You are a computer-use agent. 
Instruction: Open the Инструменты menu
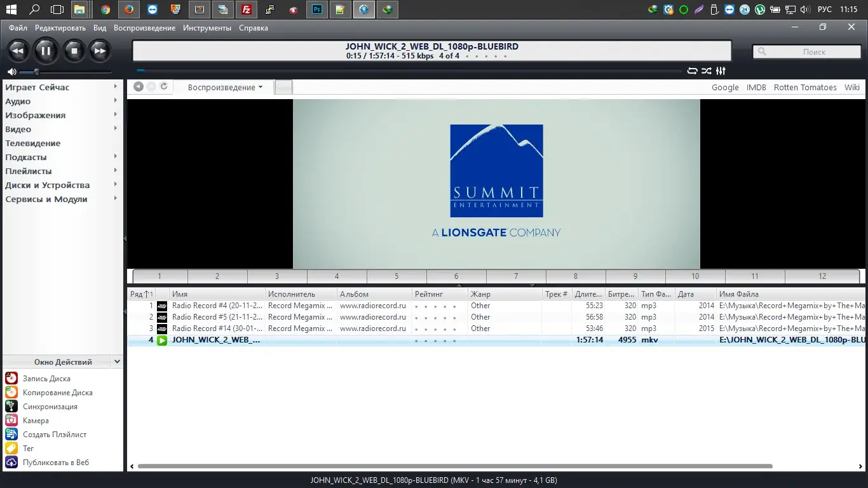tap(207, 28)
